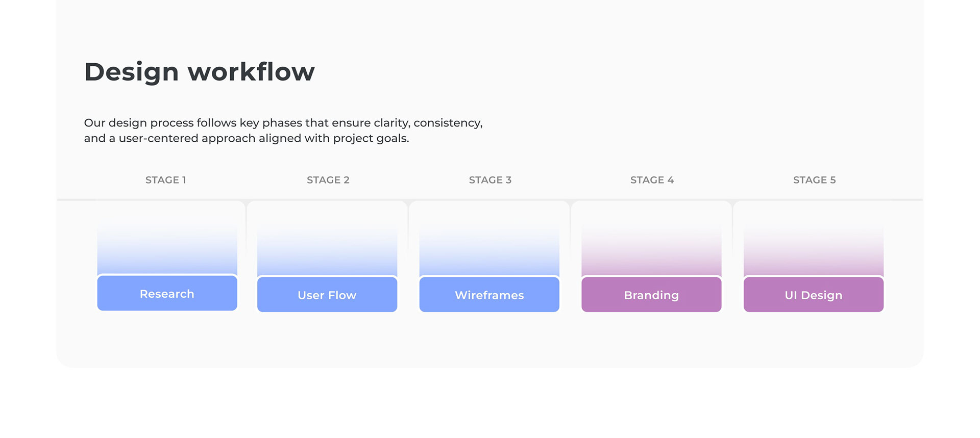Click the word "workflow" in the heading
The height and width of the screenshot is (438, 980).
coord(251,72)
